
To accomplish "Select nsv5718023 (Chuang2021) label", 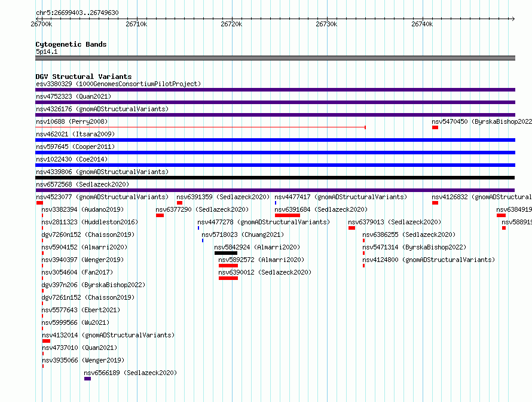I will point(243,234).
